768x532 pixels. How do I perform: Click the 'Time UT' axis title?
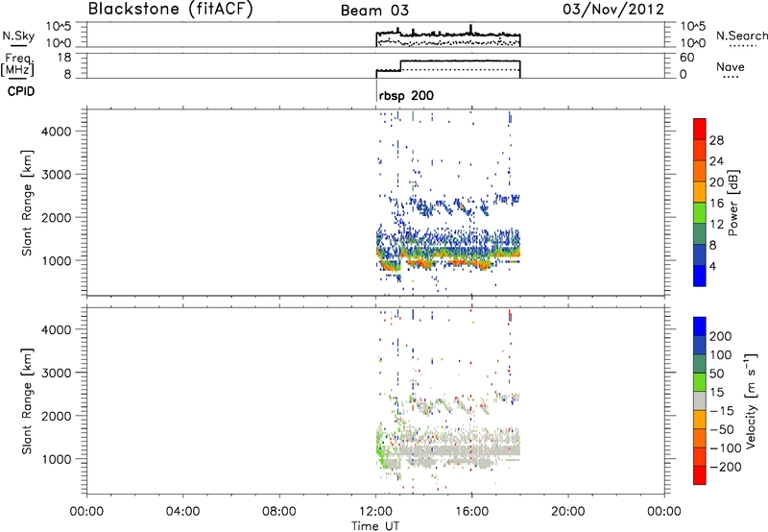tap(375, 525)
